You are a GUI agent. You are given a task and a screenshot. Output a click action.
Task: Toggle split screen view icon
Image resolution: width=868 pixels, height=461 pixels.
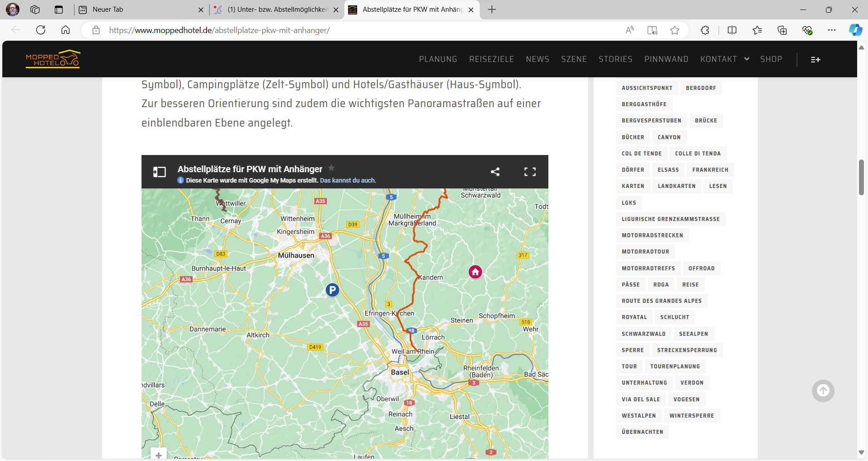pyautogui.click(x=732, y=30)
